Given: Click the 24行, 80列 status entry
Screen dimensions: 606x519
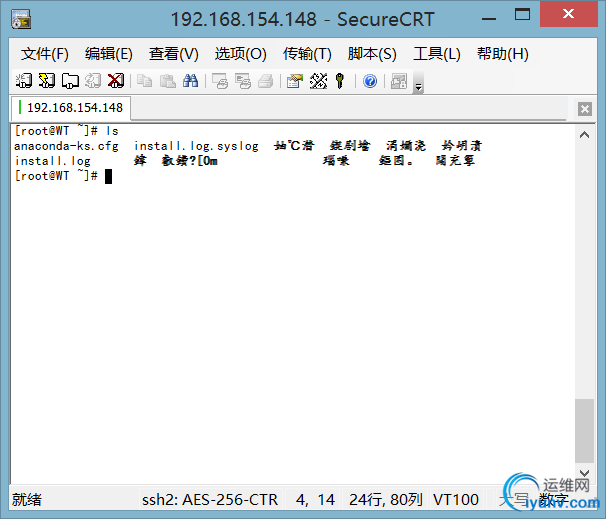Looking at the screenshot, I should coord(385,500).
